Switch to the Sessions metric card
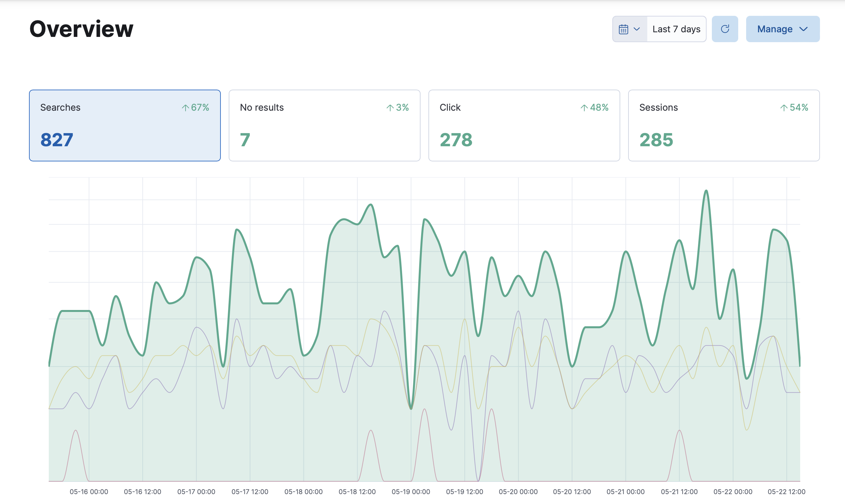Image resolution: width=845 pixels, height=504 pixels. 724,126
